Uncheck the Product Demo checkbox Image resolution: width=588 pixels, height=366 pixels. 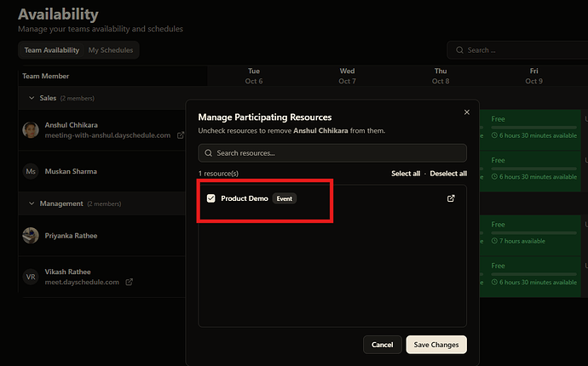coord(211,198)
